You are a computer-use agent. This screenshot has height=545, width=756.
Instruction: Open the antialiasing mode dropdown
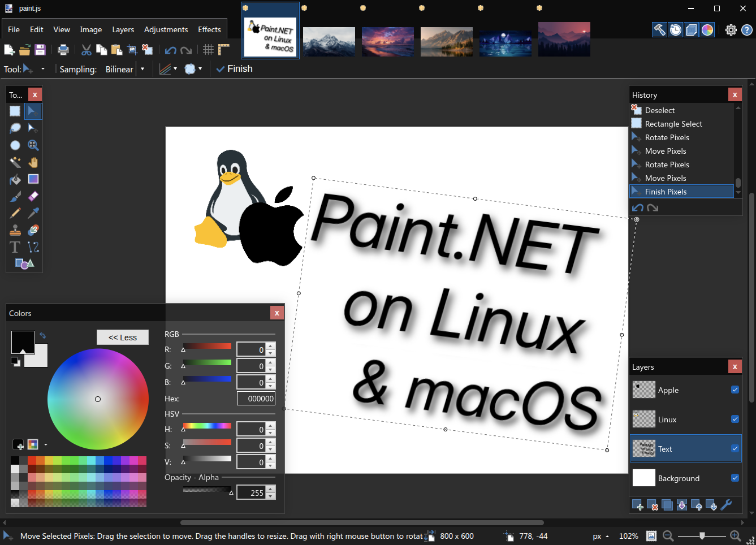tap(169, 69)
